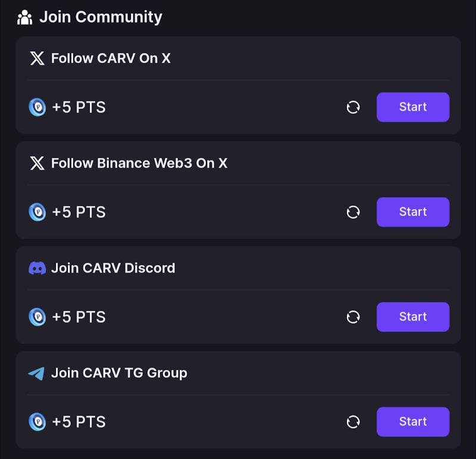Refresh the Join CARV TG Group task status
The image size is (476, 459).
click(x=353, y=422)
